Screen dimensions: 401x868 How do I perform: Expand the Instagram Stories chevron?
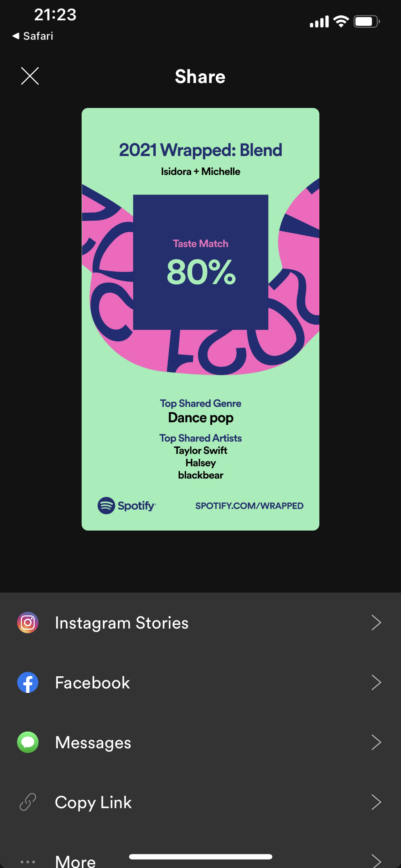(x=376, y=622)
